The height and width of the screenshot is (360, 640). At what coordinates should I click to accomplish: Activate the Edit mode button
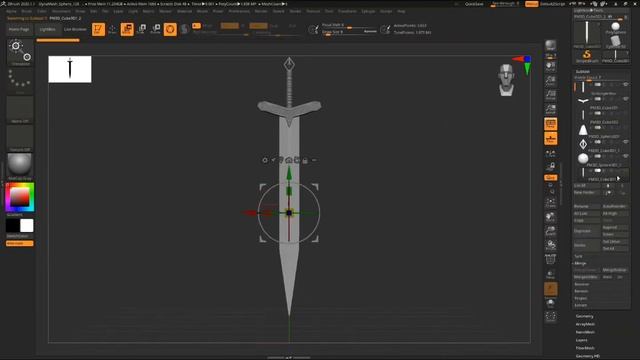click(98, 29)
